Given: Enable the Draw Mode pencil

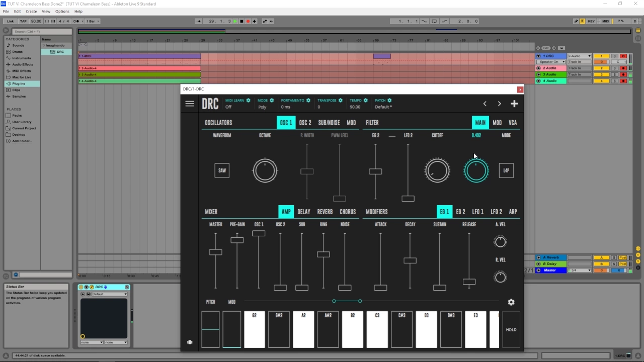Looking at the screenshot, I should (576, 21).
